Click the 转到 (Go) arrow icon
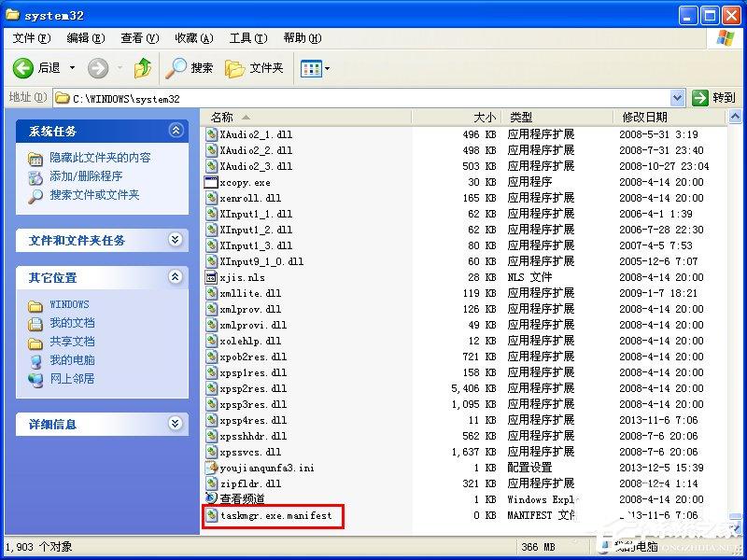Viewport: 747px width, 560px height. click(x=702, y=97)
